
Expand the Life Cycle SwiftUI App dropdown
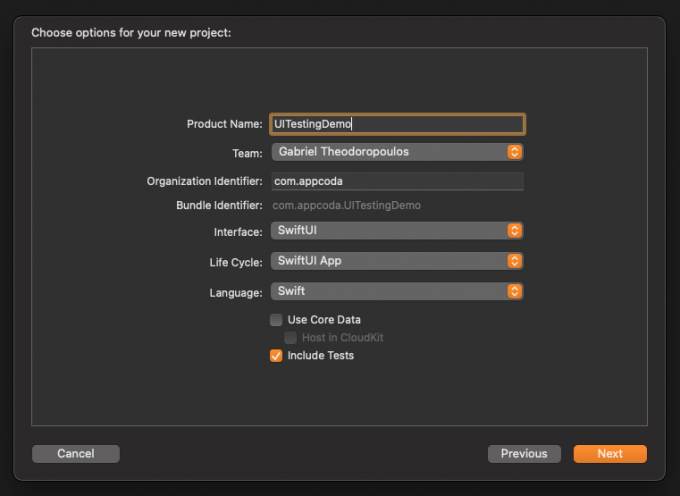pos(390,261)
